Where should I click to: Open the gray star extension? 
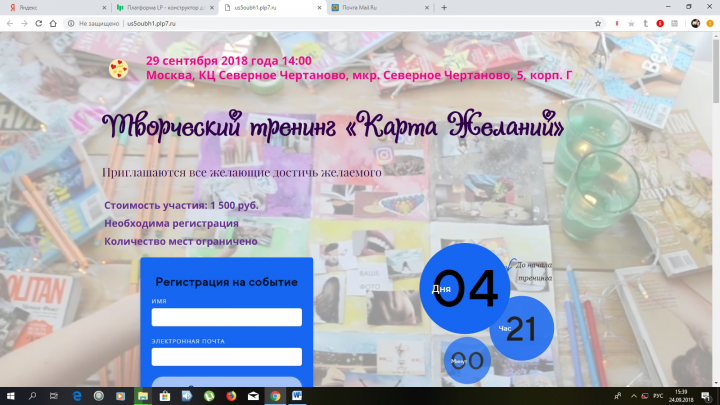point(631,23)
